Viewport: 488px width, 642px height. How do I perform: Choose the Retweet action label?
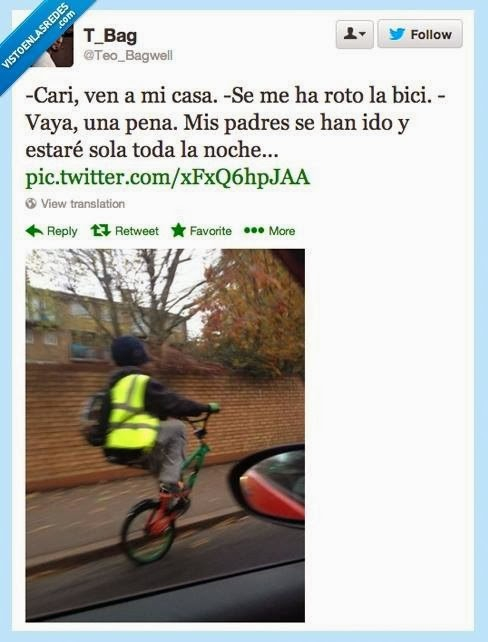click(136, 231)
